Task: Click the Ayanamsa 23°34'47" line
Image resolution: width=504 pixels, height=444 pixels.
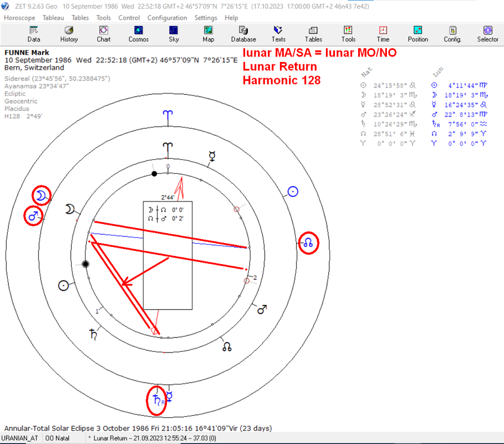Action: (37, 86)
